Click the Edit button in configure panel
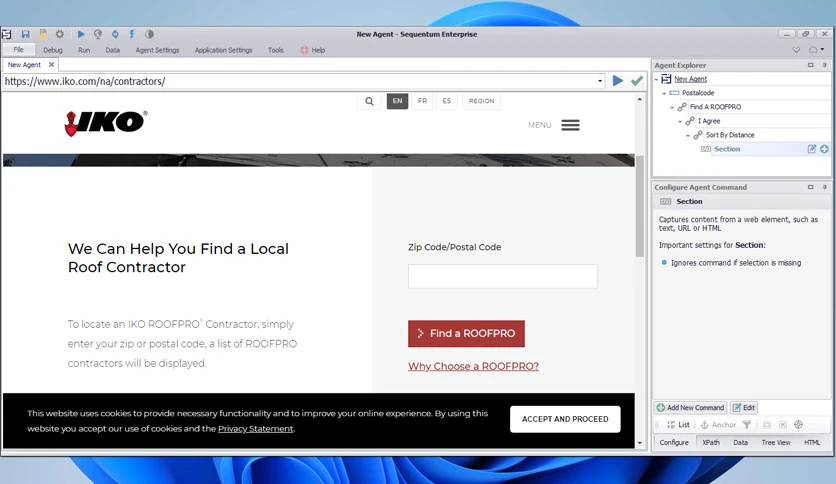This screenshot has height=484, width=836. [744, 408]
